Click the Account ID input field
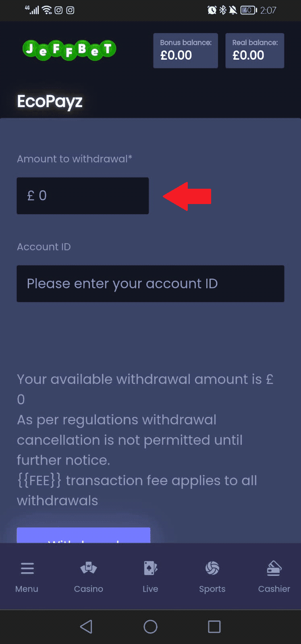 tap(150, 283)
